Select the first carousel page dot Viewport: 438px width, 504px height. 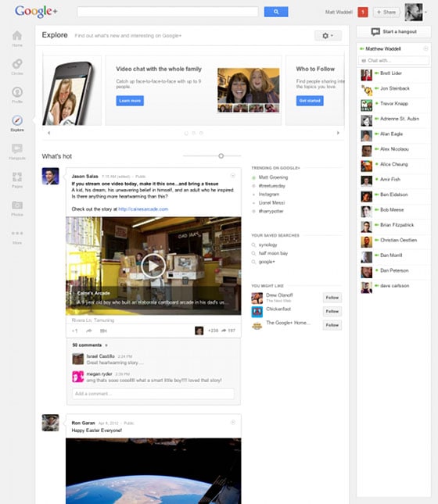pos(186,133)
